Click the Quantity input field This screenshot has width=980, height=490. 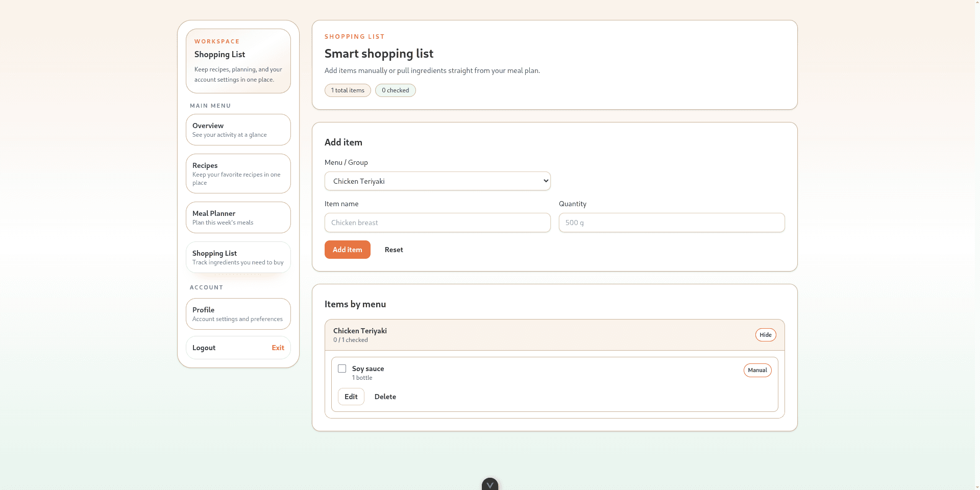pyautogui.click(x=671, y=223)
